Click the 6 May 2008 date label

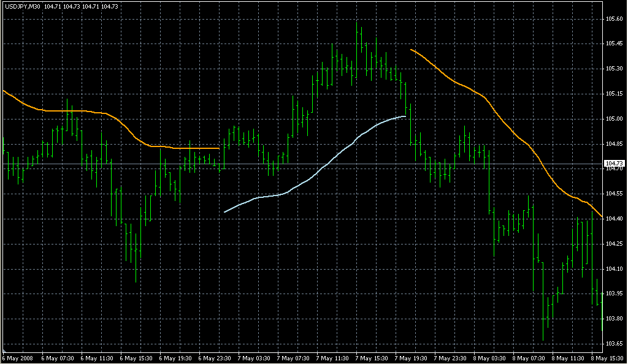[18, 358]
